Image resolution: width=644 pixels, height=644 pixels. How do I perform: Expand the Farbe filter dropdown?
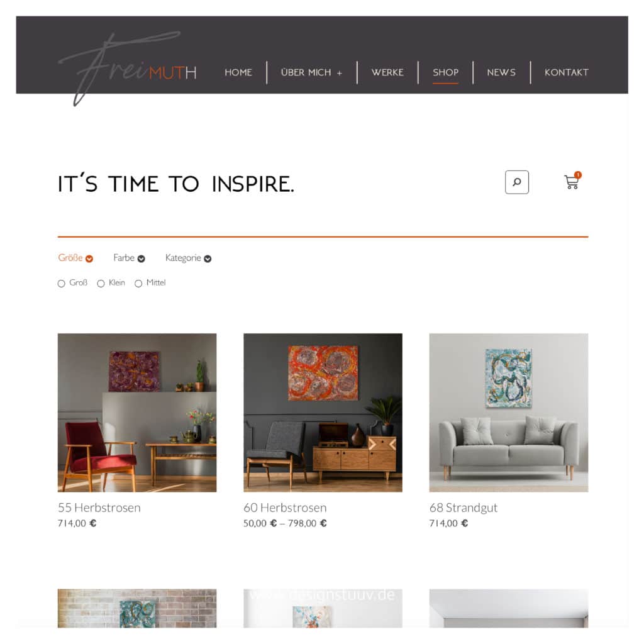click(x=129, y=258)
